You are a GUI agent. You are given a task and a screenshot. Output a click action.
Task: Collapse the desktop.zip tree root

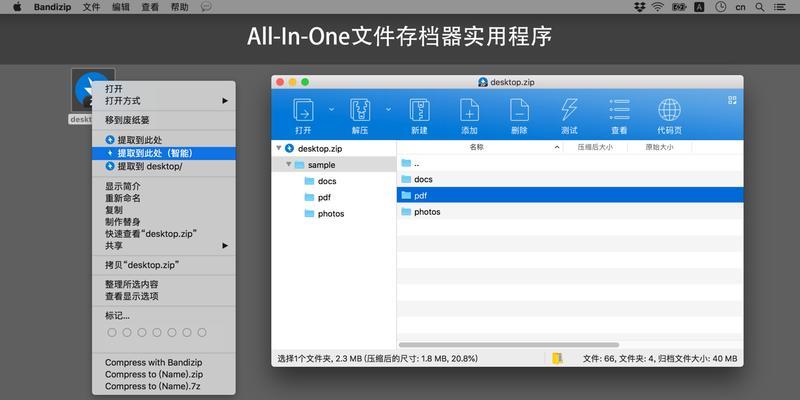279,148
